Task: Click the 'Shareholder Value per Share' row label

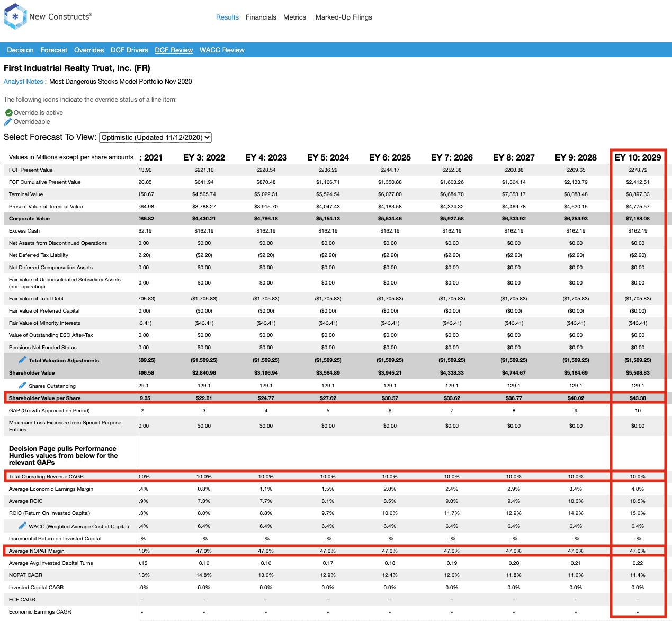Action: point(45,398)
